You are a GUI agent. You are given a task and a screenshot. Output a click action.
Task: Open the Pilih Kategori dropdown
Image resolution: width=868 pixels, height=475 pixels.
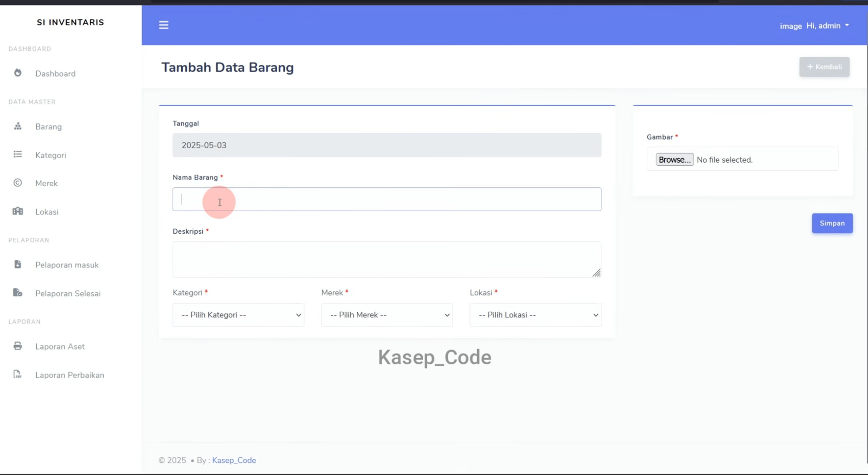pos(238,315)
